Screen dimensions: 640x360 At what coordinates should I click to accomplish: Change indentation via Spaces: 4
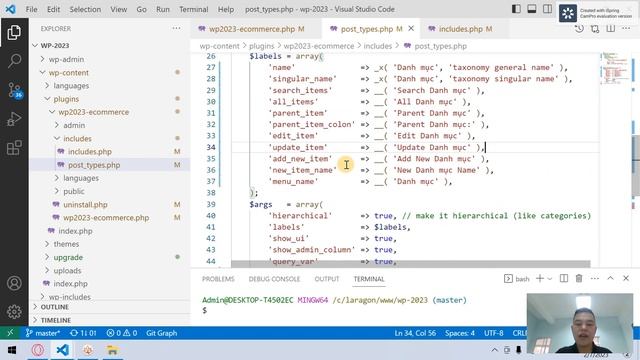460,333
